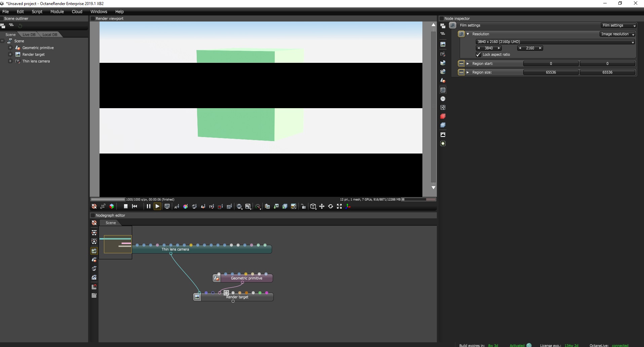Reset the viewport camera RGB cube icon
Screen dimensions: 644x347
click(112, 207)
